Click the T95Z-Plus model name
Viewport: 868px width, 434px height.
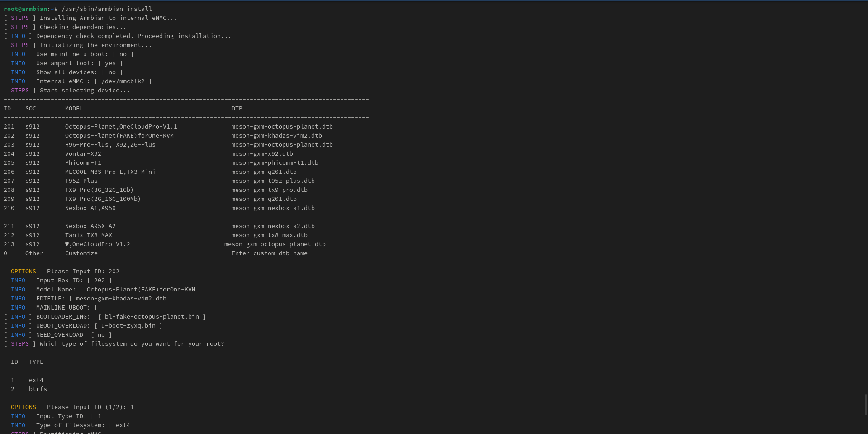pyautogui.click(x=81, y=181)
